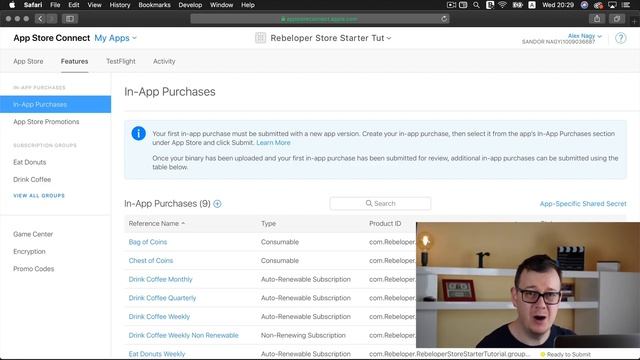Click the Wi-Fi status icon
Screen dimensions: 640x360
point(502,5)
